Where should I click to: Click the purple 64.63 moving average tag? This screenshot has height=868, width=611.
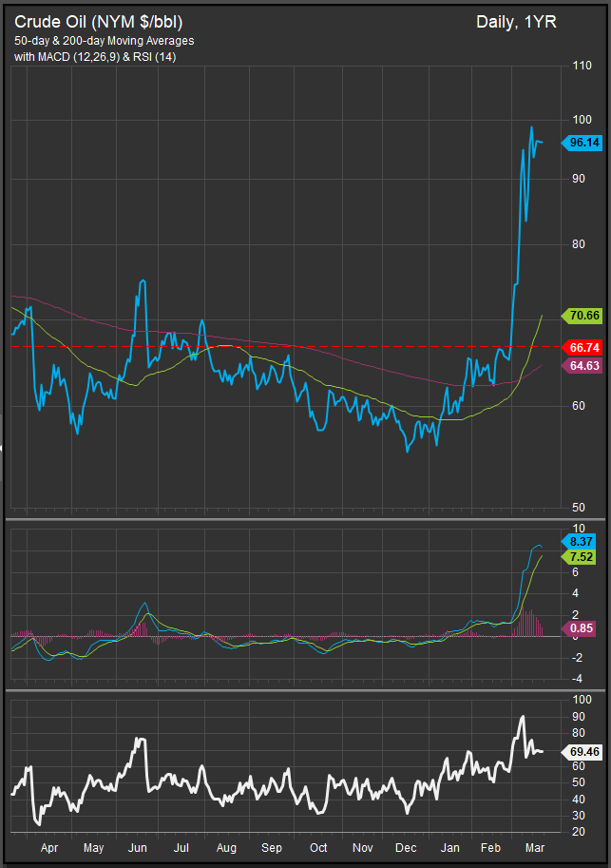click(582, 365)
